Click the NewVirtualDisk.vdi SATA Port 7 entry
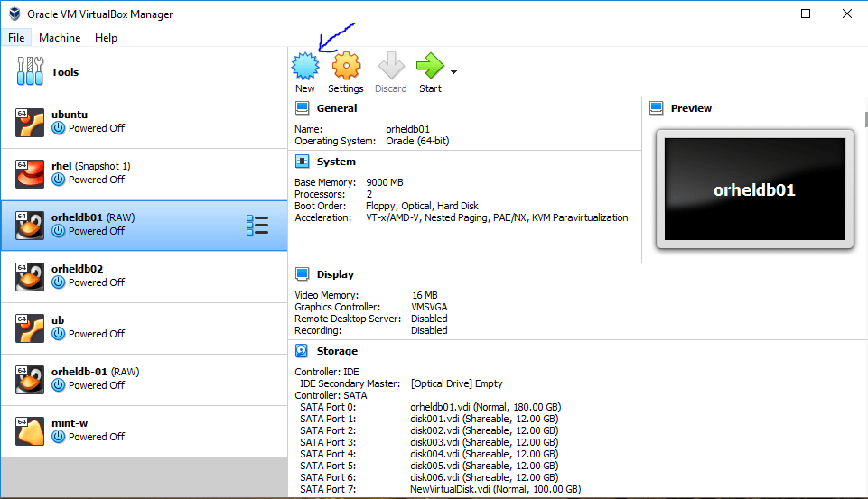The height and width of the screenshot is (499, 868). coord(496,489)
